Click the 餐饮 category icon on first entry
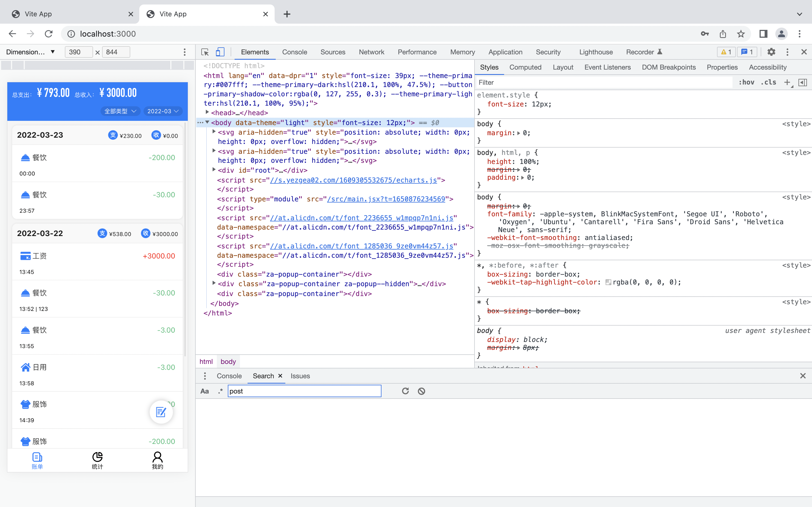This screenshot has height=507, width=812. click(25, 157)
